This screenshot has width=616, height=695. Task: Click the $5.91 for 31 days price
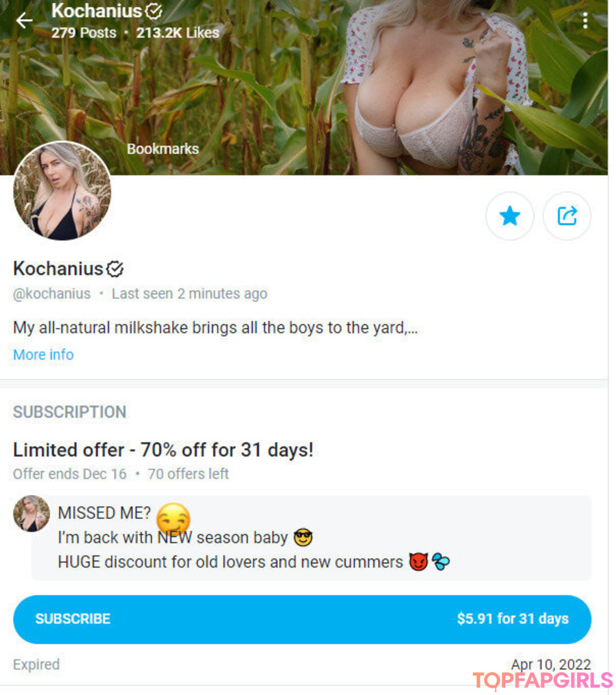[x=512, y=619]
